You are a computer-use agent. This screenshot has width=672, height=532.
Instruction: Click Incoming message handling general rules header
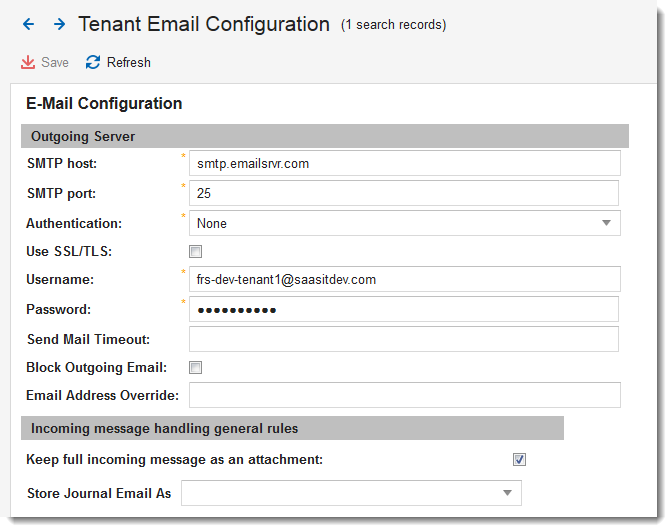pyautogui.click(x=292, y=428)
